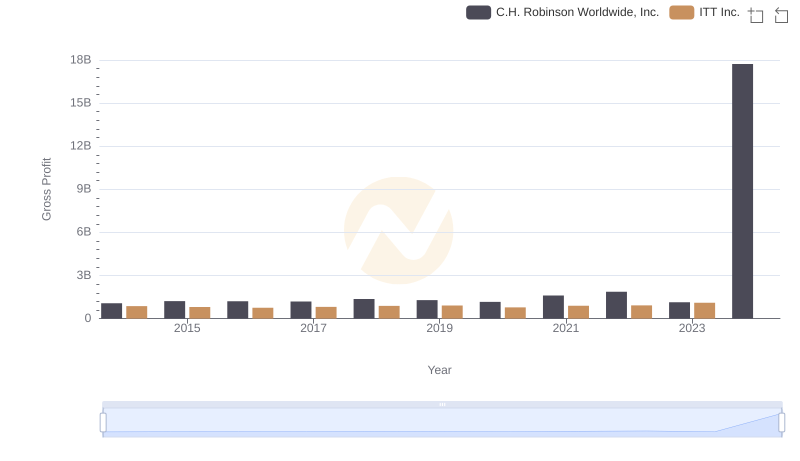Click the 2021 x-axis label
The width and height of the screenshot is (800, 461).
point(566,328)
